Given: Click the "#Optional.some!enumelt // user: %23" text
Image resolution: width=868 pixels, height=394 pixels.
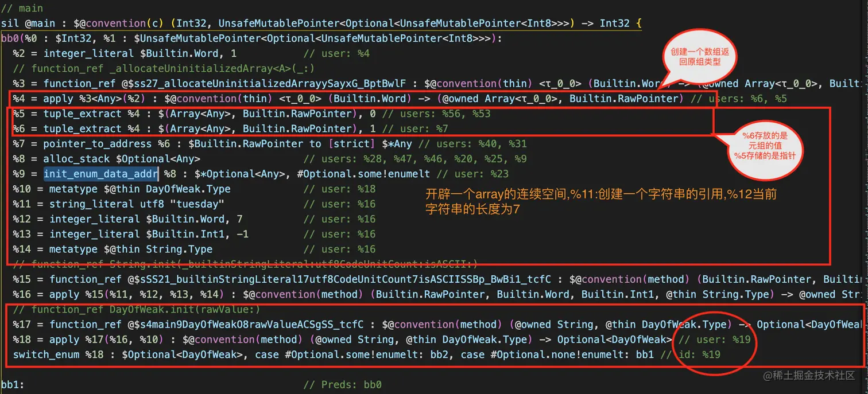Looking at the screenshot, I should tap(403, 173).
